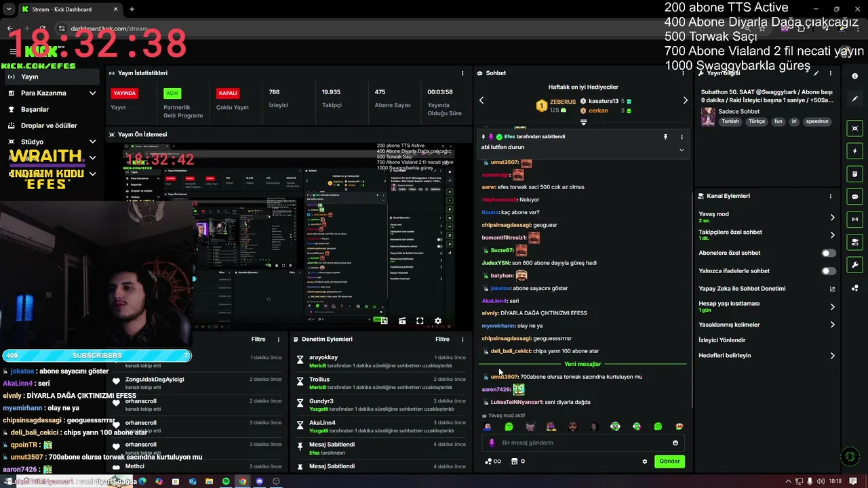
Task: Toggle Abonelere özel sohbet switch
Action: pos(829,253)
